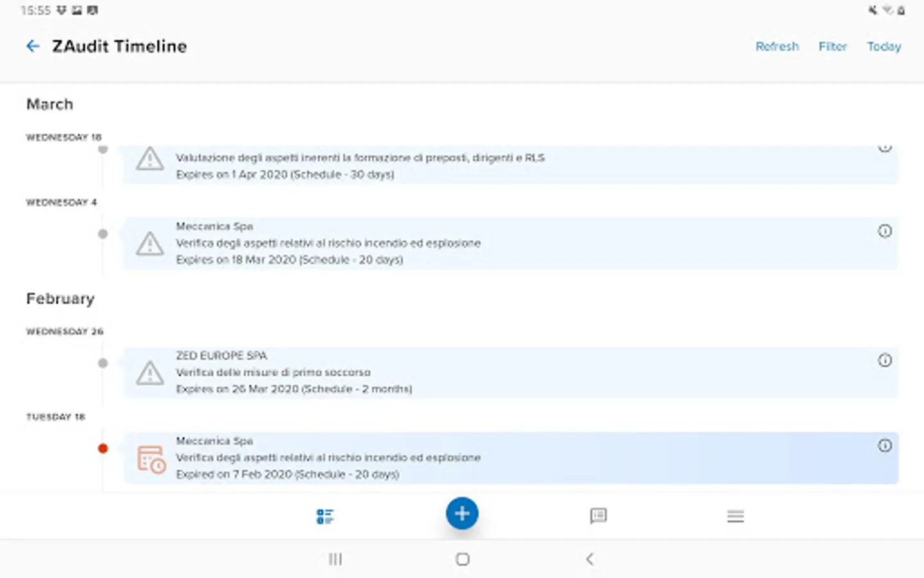Select red timeline marker for Tuesday 18

[x=103, y=448]
